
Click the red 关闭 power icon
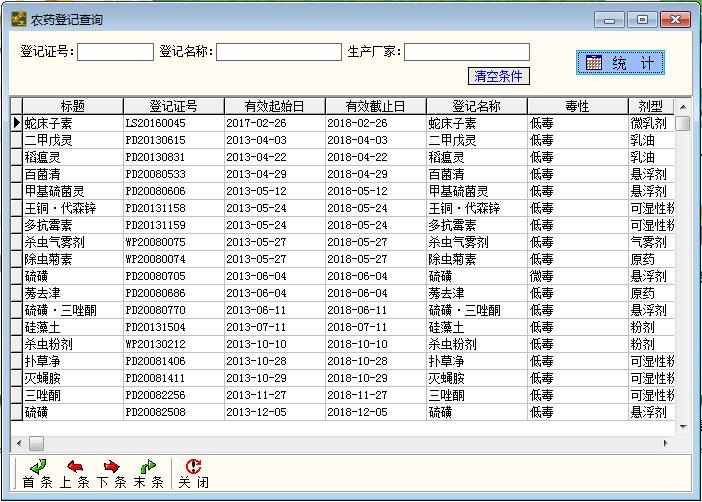click(193, 467)
